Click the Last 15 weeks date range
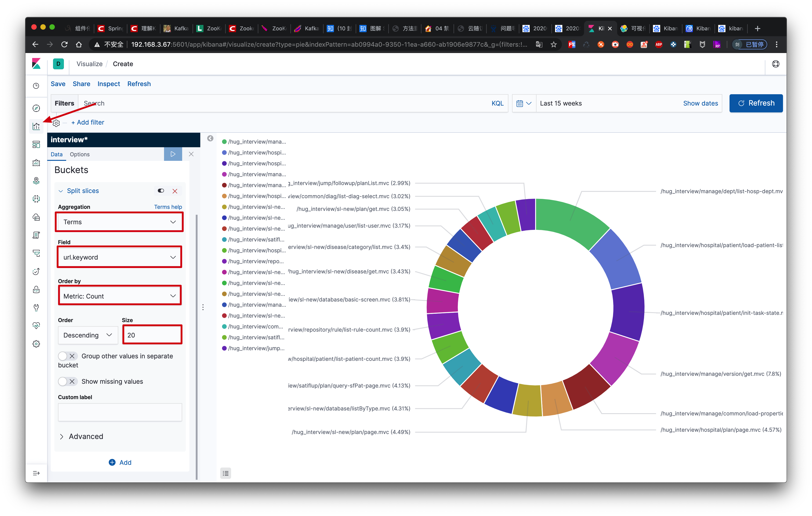 [561, 104]
